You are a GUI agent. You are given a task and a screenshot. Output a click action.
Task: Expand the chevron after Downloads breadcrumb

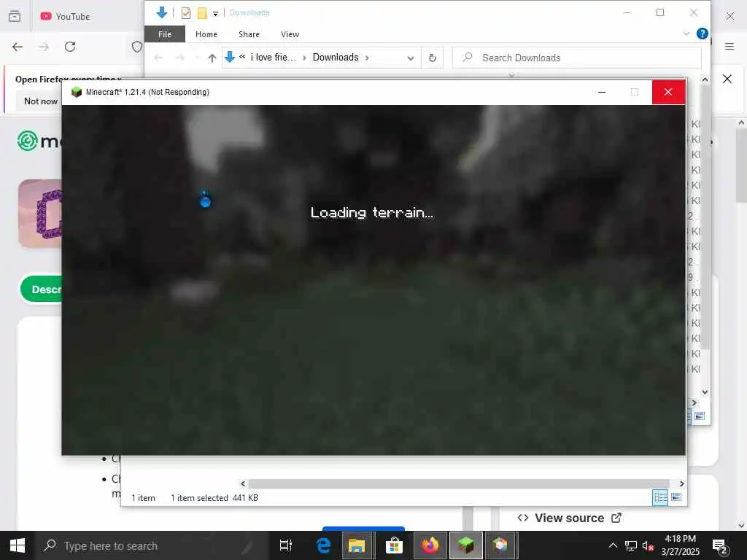click(367, 58)
